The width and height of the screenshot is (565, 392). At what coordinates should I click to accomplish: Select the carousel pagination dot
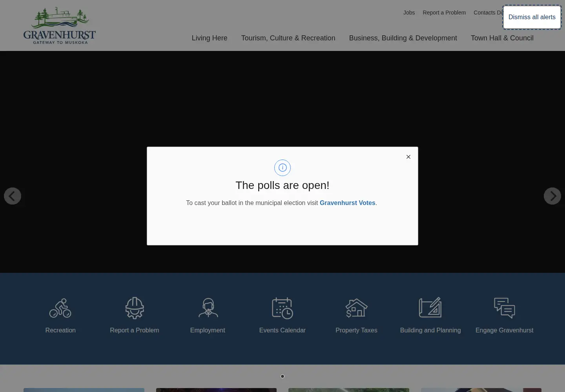point(282,376)
